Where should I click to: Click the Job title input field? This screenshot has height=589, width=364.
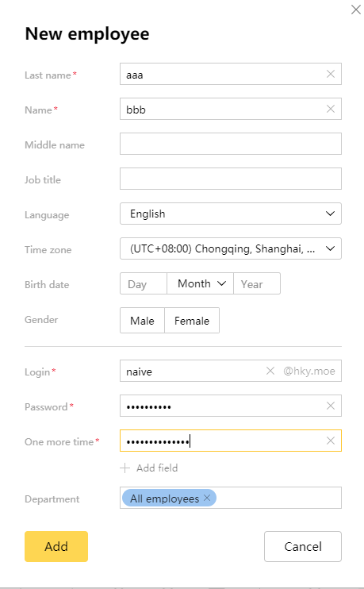[x=231, y=179]
